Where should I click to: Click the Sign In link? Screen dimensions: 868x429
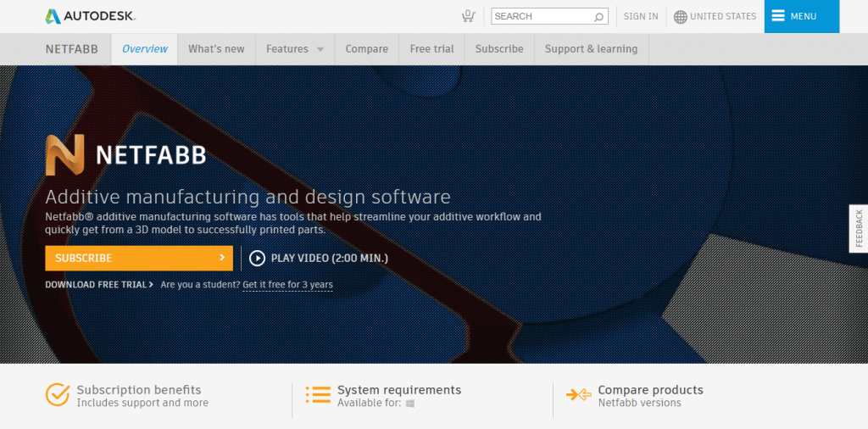click(x=641, y=17)
